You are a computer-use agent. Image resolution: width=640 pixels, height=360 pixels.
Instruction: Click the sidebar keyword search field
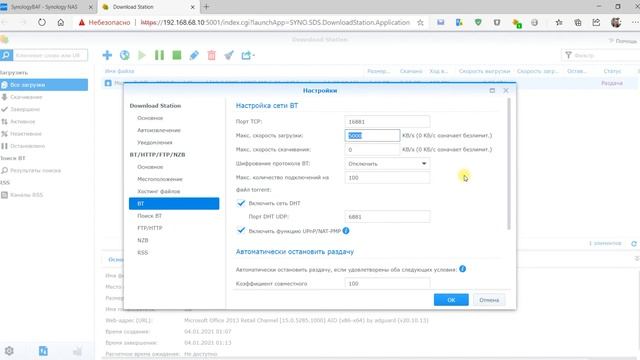click(50, 55)
